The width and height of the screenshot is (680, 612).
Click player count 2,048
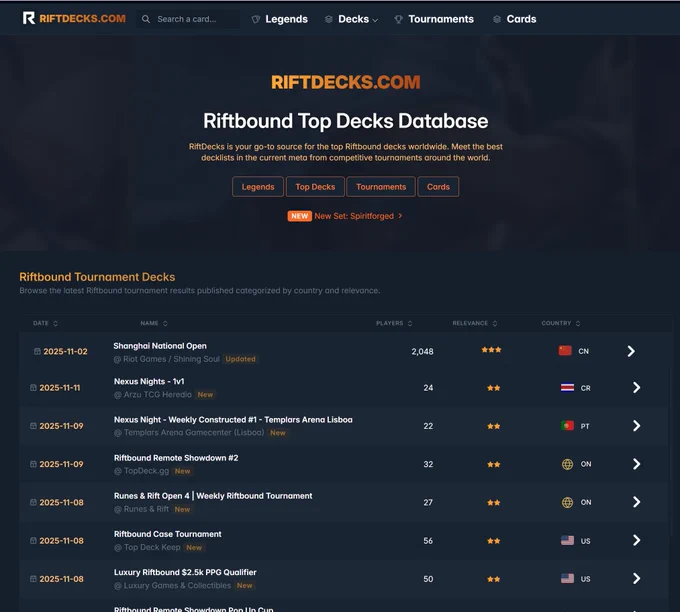pos(422,351)
